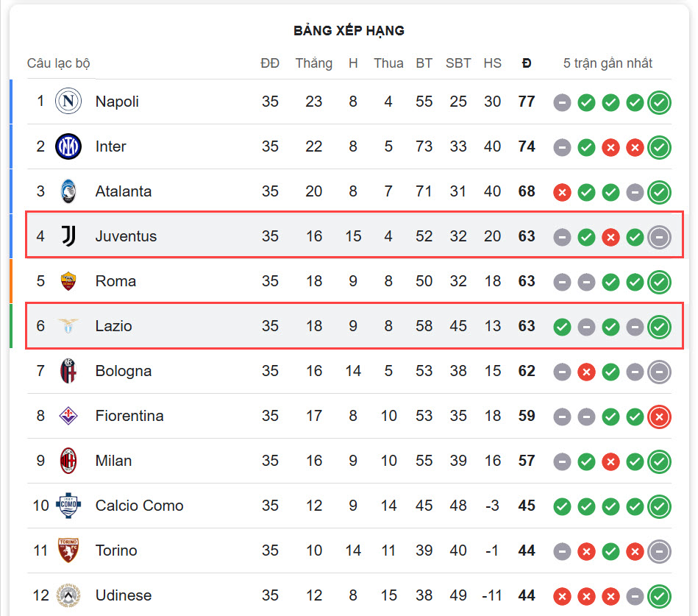Click the Inter club logo
This screenshot has height=616, width=698.
click(x=68, y=146)
